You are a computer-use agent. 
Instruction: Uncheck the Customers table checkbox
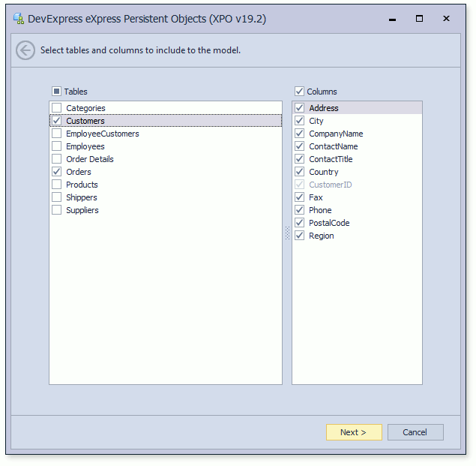[56, 120]
